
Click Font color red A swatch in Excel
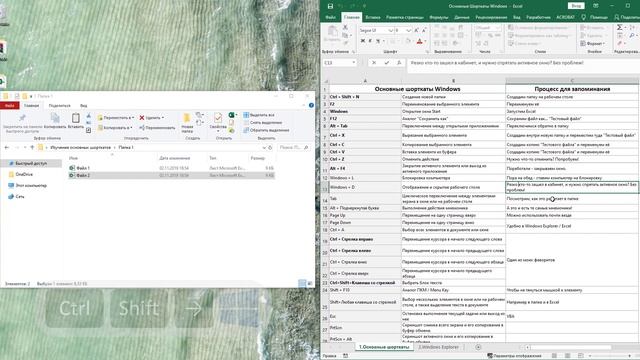pos(419,41)
